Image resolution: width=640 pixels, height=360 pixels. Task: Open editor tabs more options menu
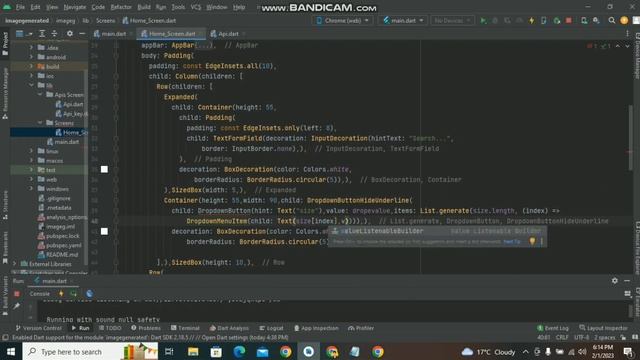[627, 33]
